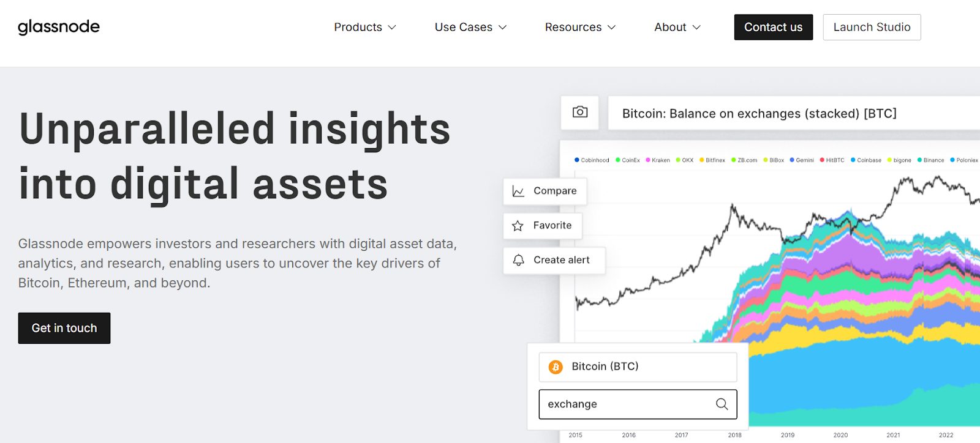Open the Resources dropdown chevron
The width and height of the screenshot is (980, 443).
(611, 28)
